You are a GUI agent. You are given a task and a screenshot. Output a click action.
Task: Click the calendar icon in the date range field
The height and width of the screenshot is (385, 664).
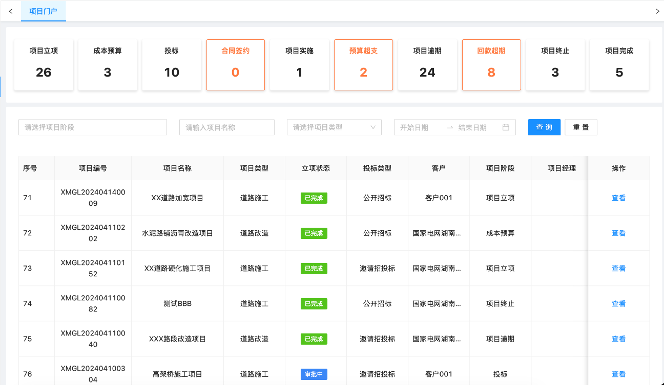pos(506,127)
